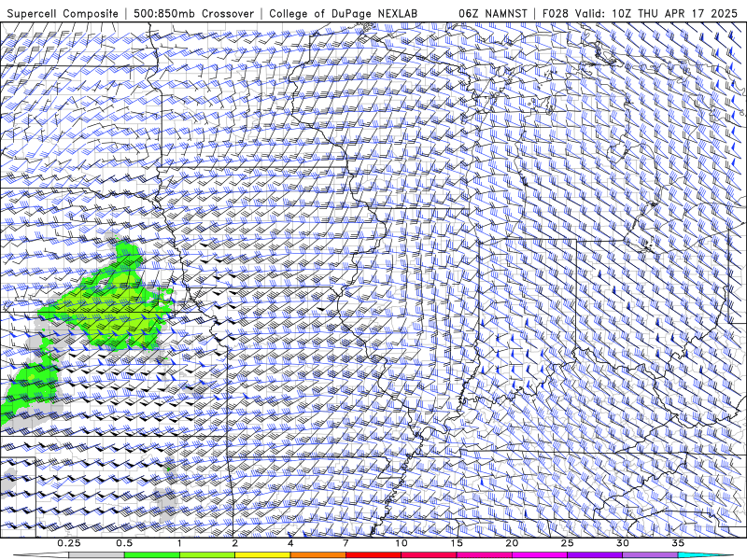This screenshot has height=560, width=747.
Task: Click the "Supercell Composite" title text
Action: [x=63, y=13]
